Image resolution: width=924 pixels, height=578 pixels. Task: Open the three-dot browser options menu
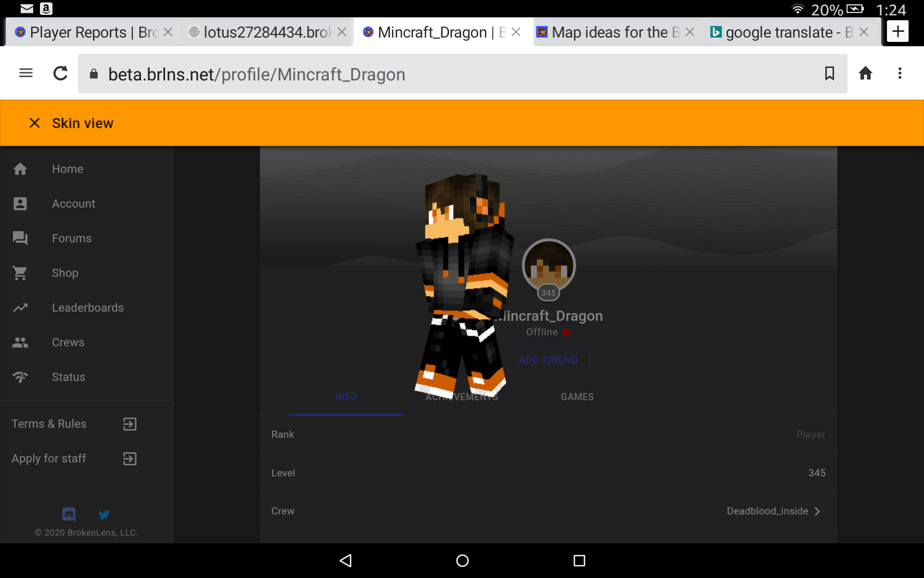pyautogui.click(x=900, y=73)
